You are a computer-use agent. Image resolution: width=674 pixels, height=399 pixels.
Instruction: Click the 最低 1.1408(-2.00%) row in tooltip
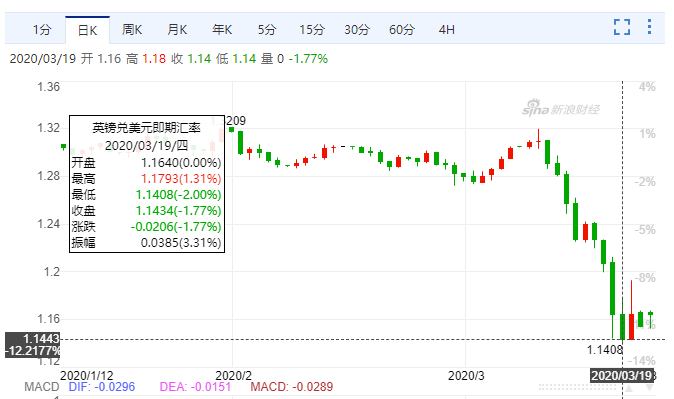click(147, 195)
